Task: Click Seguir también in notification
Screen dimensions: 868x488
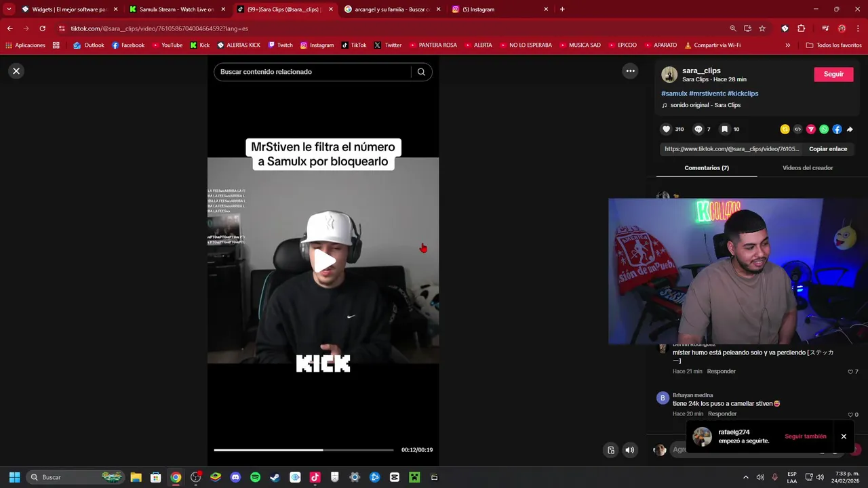Action: tap(806, 436)
